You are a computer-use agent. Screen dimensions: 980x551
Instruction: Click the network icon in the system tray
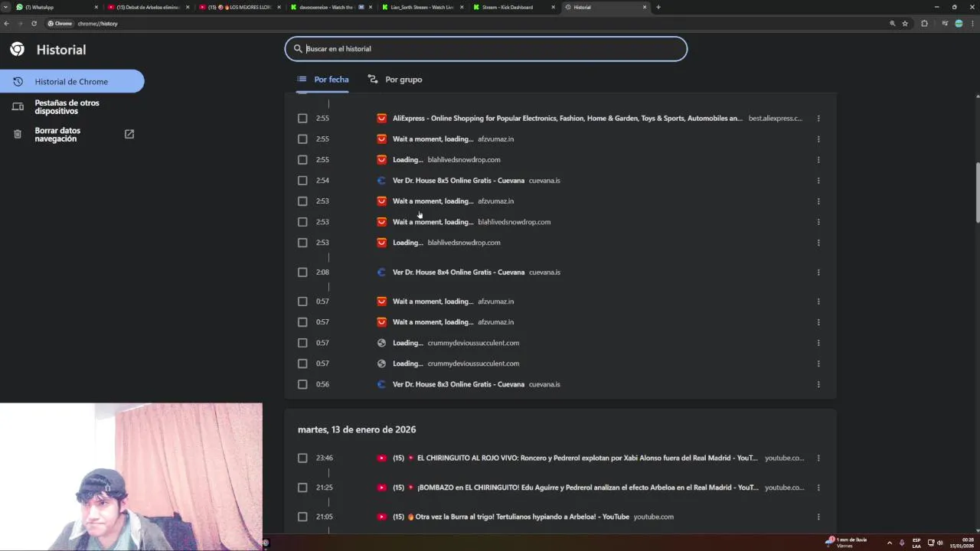coord(930,543)
